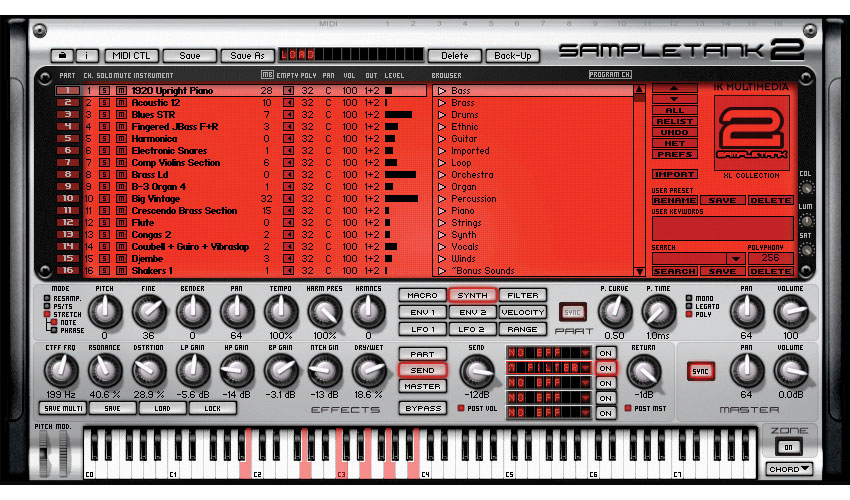
Task: Solo the 1920 Upright Piano part
Action: coord(105,91)
